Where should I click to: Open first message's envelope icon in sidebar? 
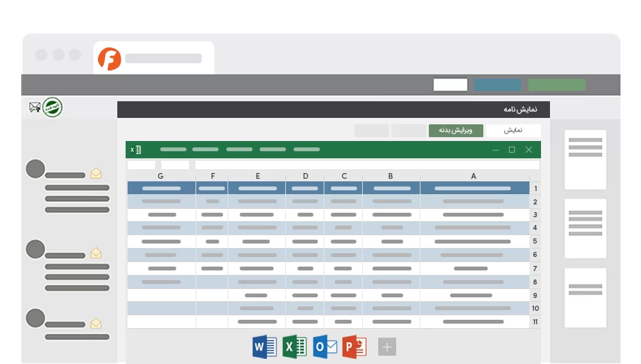click(96, 173)
